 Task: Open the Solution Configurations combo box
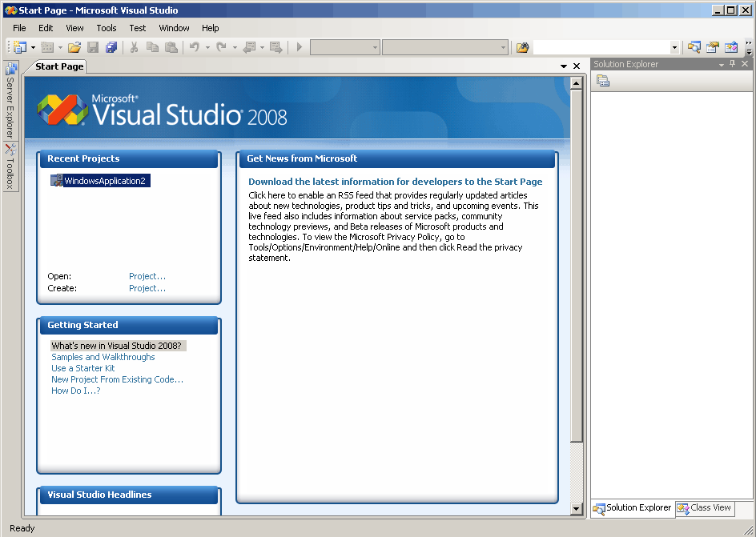(344, 47)
